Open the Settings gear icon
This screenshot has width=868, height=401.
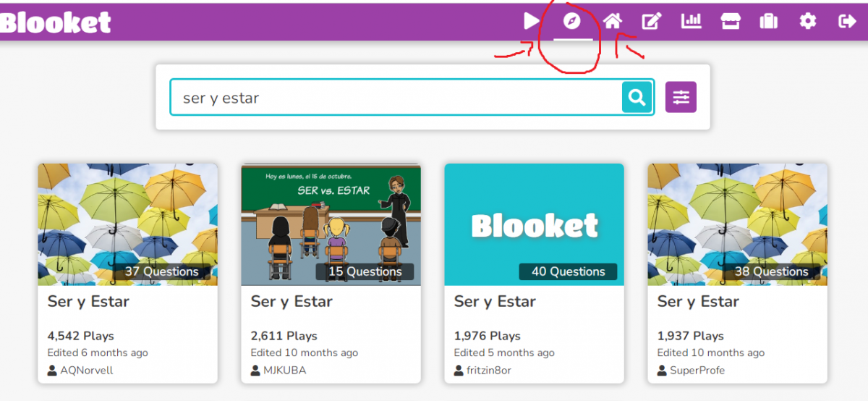point(807,21)
